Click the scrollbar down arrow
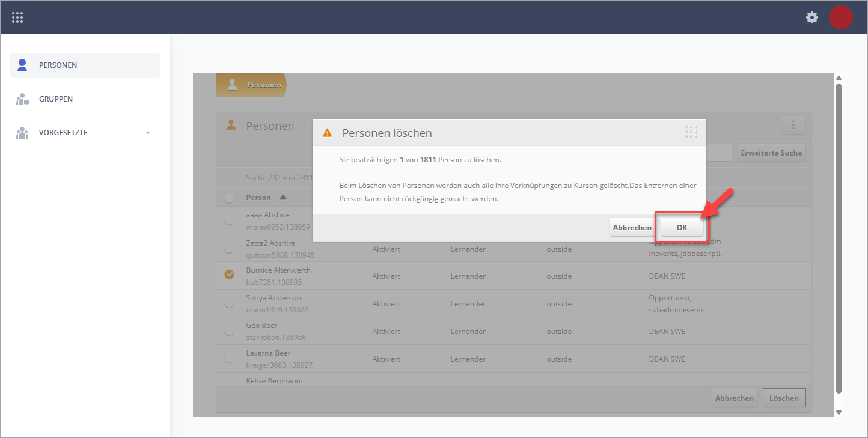This screenshot has width=868, height=438. tap(839, 412)
